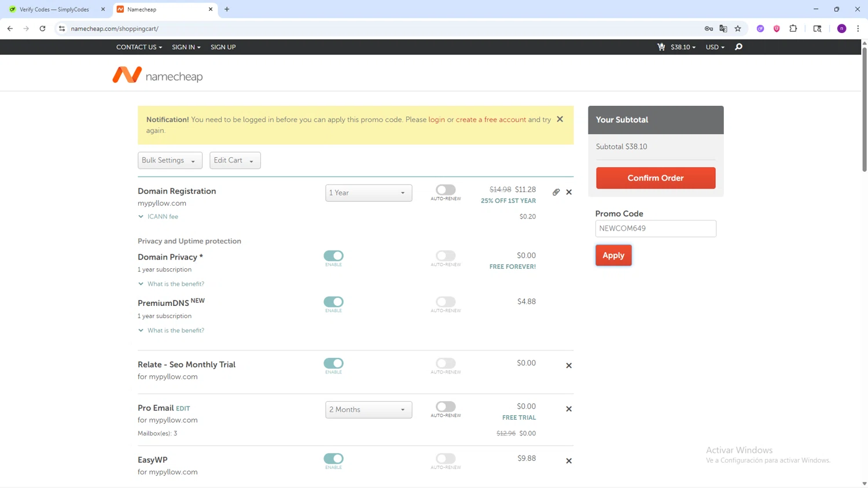Viewport: 868px width, 488px height.
Task: Go forward in browser
Action: [26, 28]
